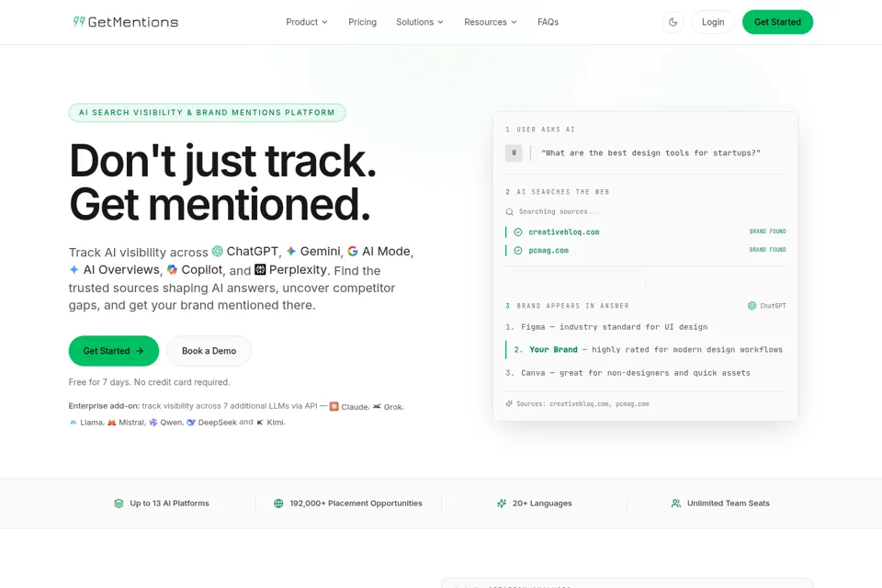Image resolution: width=882 pixels, height=588 pixels.
Task: Click Up to 13 AI Platforms text
Action: point(169,503)
